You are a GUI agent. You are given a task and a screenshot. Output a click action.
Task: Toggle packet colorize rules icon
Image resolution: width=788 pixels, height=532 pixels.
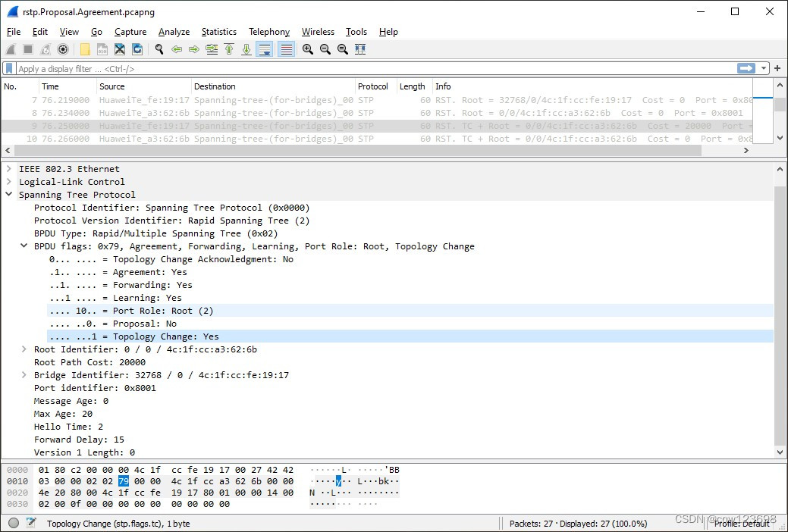[x=286, y=49]
